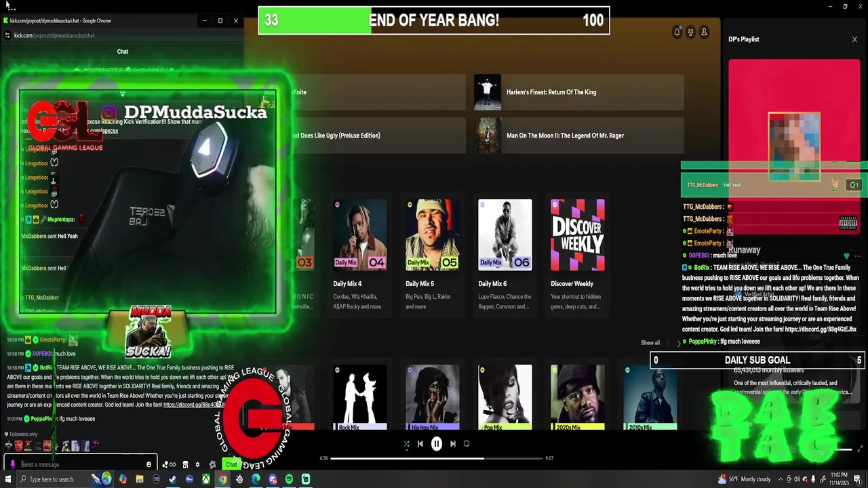
Task: Select the Discover Weekly title text
Action: pyautogui.click(x=572, y=284)
